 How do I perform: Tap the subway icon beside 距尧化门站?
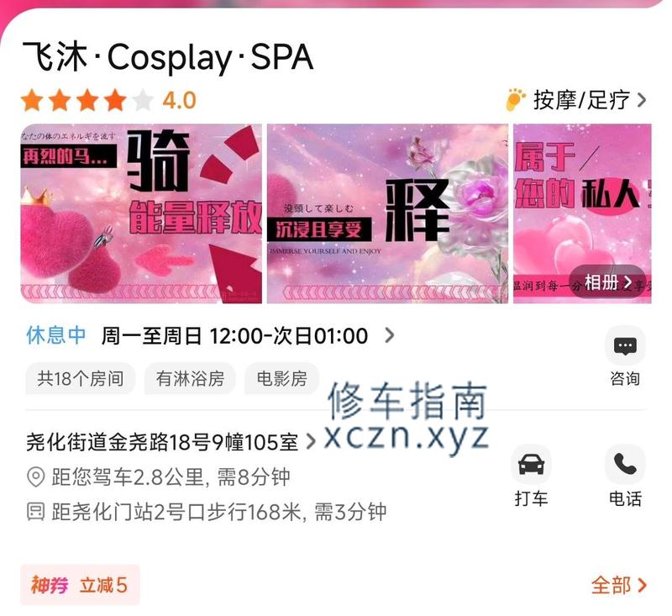[x=35, y=512]
